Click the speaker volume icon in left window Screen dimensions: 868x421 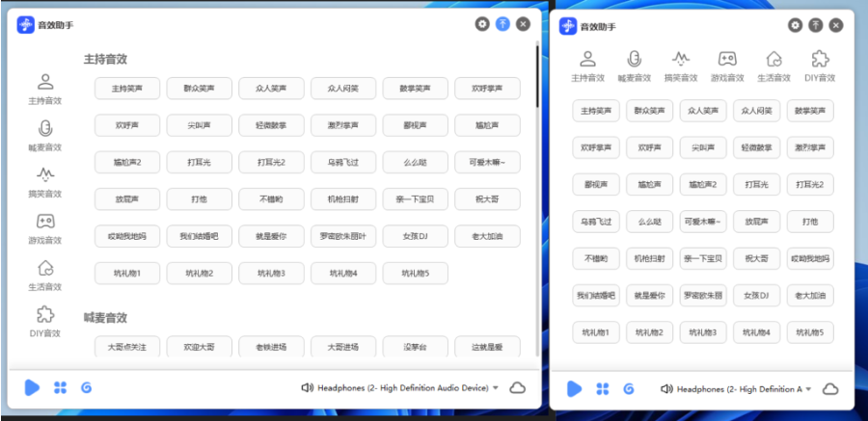point(308,388)
